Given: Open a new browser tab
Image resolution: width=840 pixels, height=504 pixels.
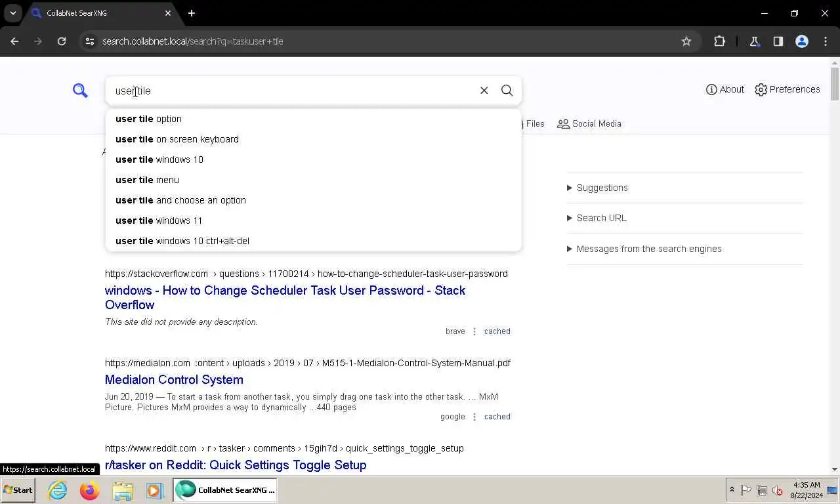Looking at the screenshot, I should pyautogui.click(x=192, y=13).
